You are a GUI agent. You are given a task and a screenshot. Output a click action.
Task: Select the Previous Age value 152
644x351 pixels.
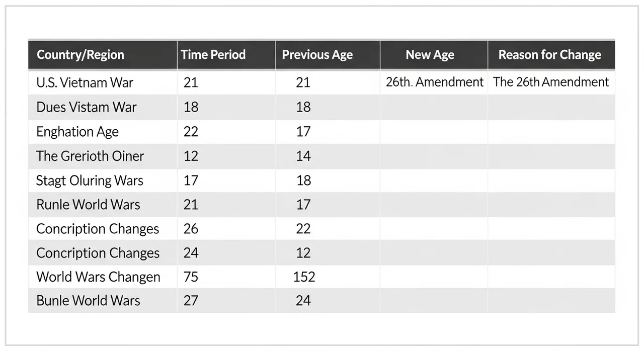pyautogui.click(x=304, y=277)
